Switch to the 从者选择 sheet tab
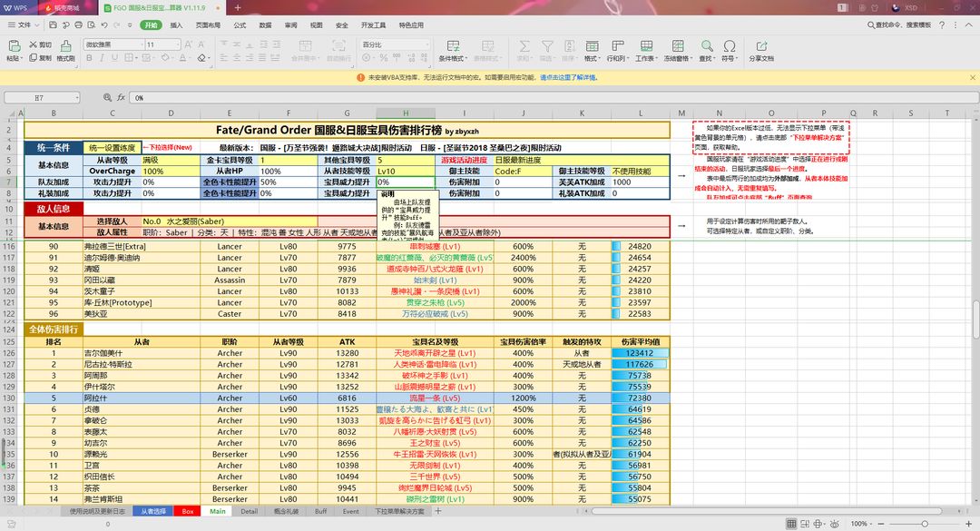The width and height of the screenshot is (980, 531). (x=153, y=511)
